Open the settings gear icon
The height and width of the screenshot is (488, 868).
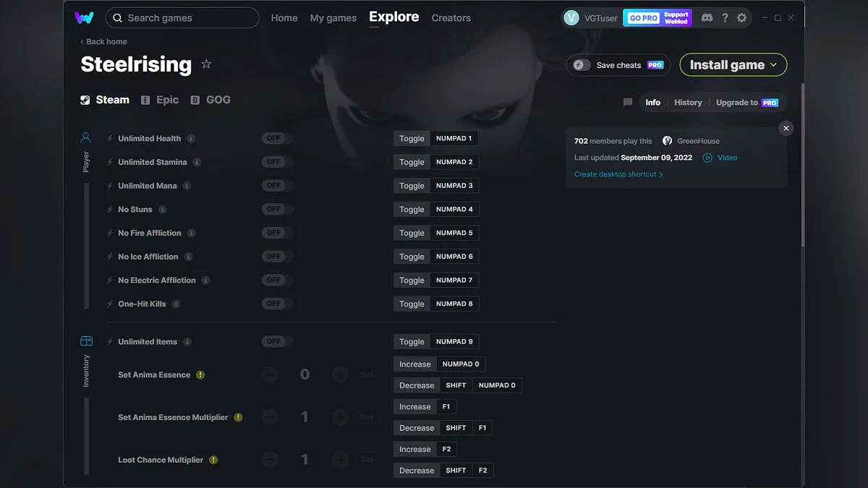(x=741, y=17)
